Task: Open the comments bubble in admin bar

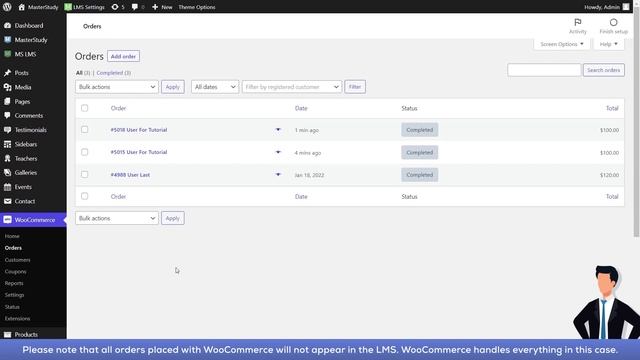Action: pos(135,7)
